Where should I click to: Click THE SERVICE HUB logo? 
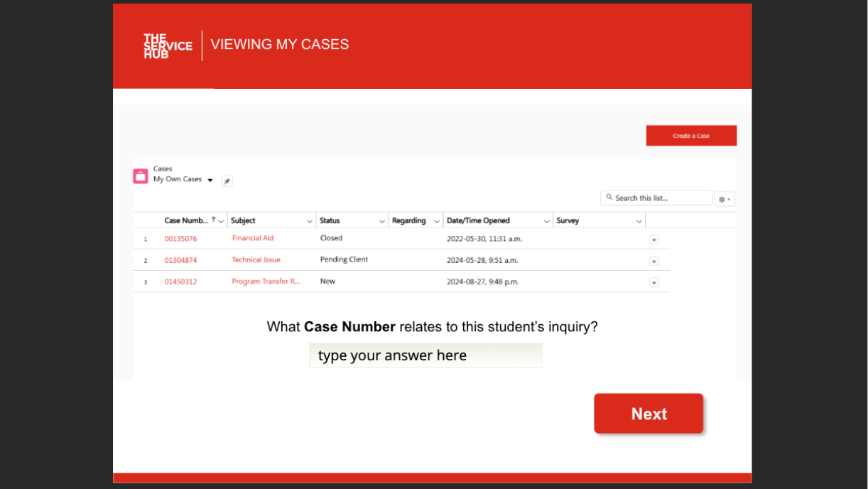pos(167,45)
